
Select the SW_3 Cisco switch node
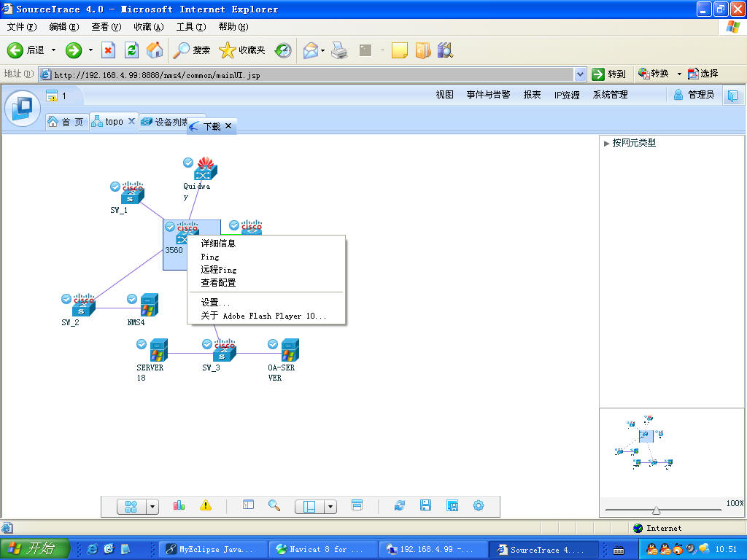224,350
